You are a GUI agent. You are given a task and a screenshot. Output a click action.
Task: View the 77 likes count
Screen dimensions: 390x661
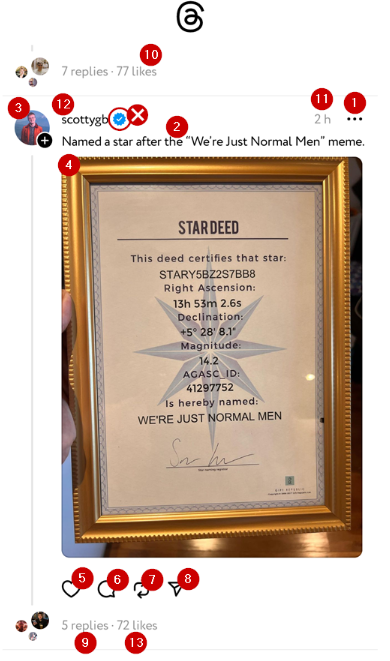pyautogui.click(x=137, y=72)
